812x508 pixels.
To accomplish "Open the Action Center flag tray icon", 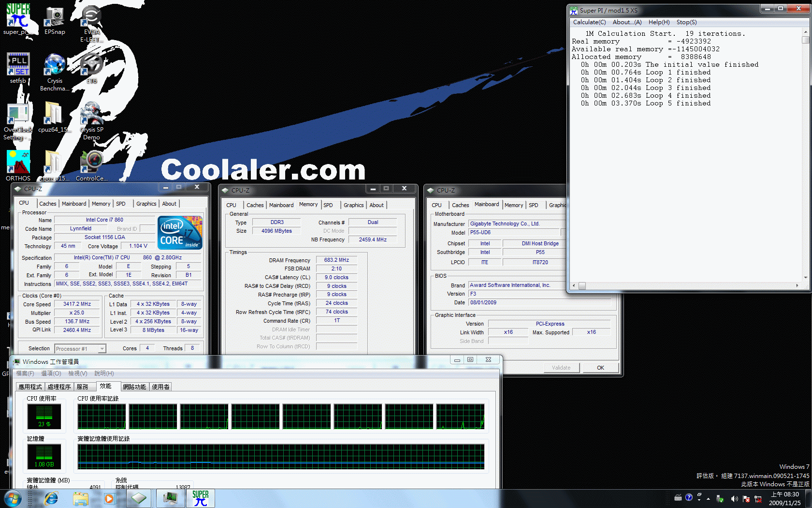I will (x=746, y=498).
